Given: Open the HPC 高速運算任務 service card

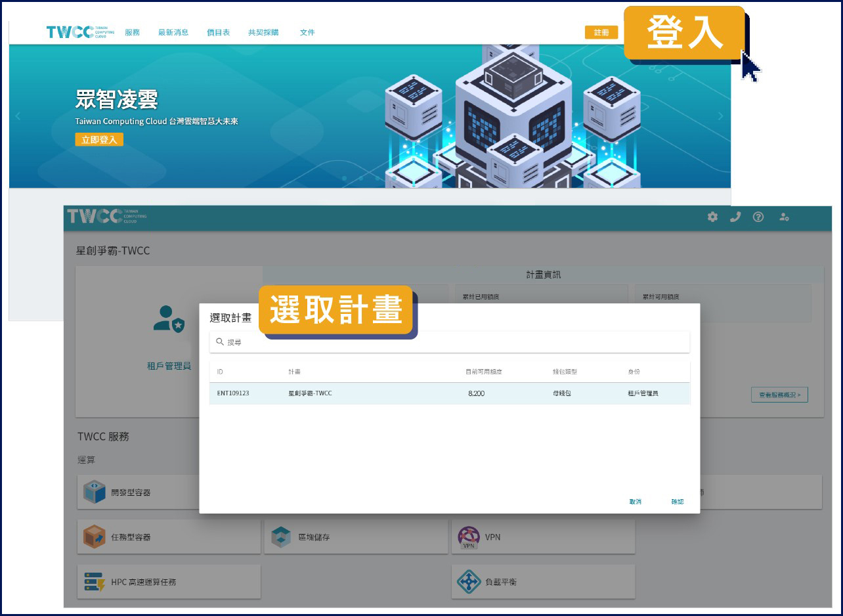Looking at the screenshot, I should (169, 582).
